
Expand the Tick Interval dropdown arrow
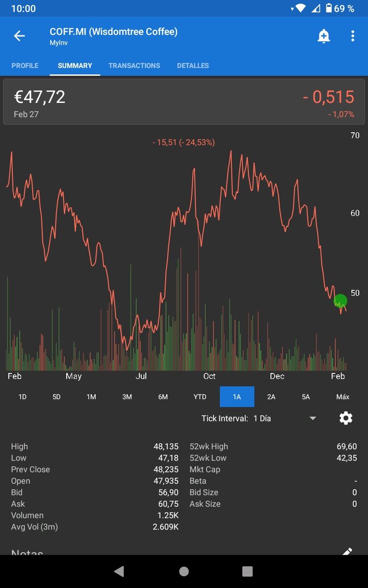point(313,418)
